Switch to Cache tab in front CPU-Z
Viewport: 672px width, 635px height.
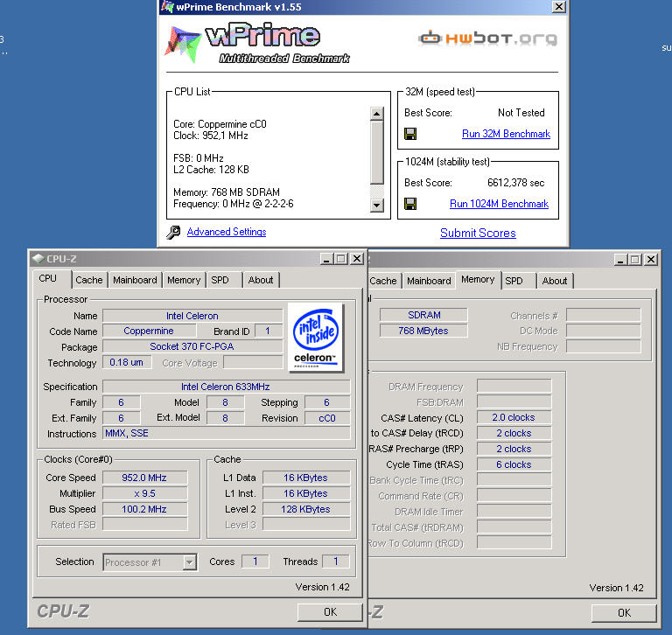tap(88, 280)
